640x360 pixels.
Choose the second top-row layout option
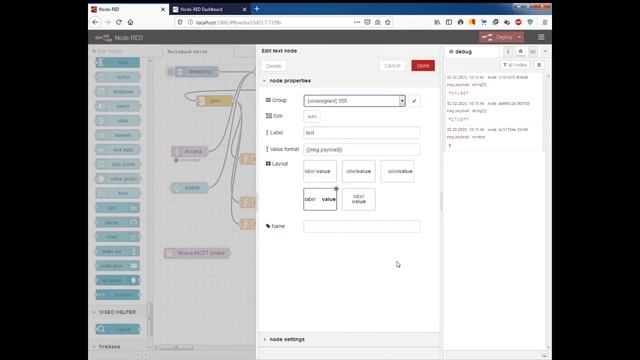click(358, 171)
